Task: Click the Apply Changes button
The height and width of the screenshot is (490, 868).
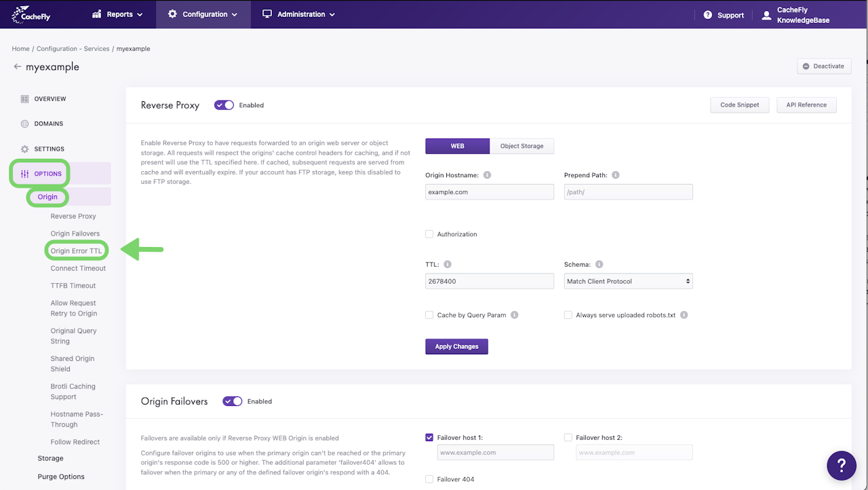Action: click(457, 346)
